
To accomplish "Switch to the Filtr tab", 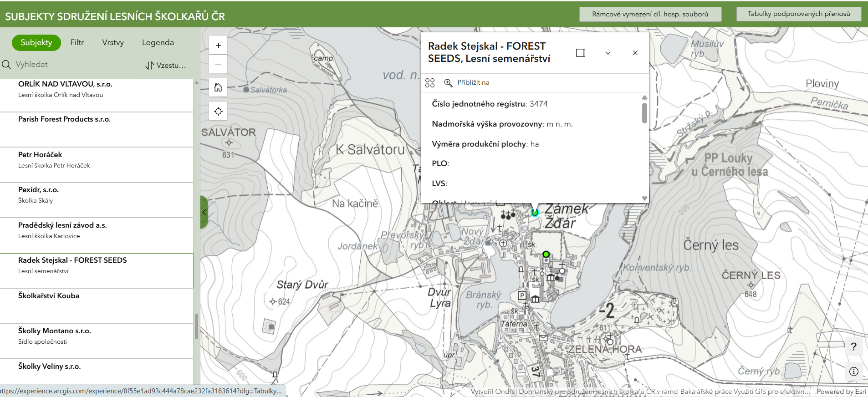I will (x=77, y=42).
